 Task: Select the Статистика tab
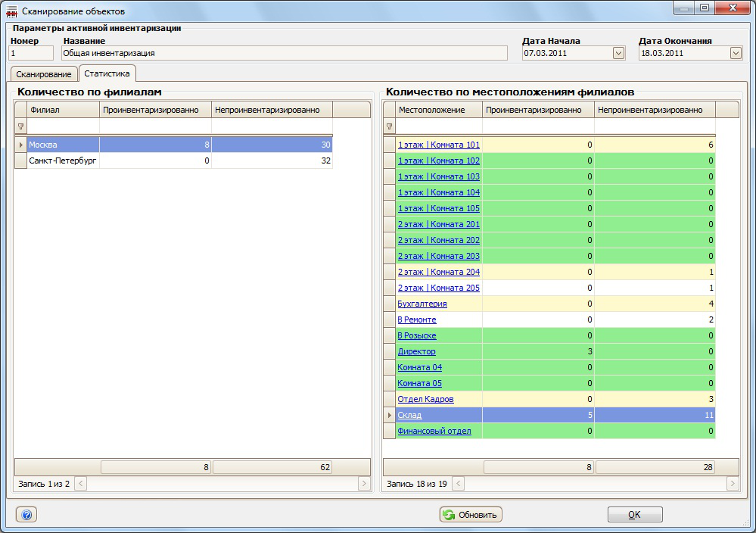pyautogui.click(x=107, y=73)
